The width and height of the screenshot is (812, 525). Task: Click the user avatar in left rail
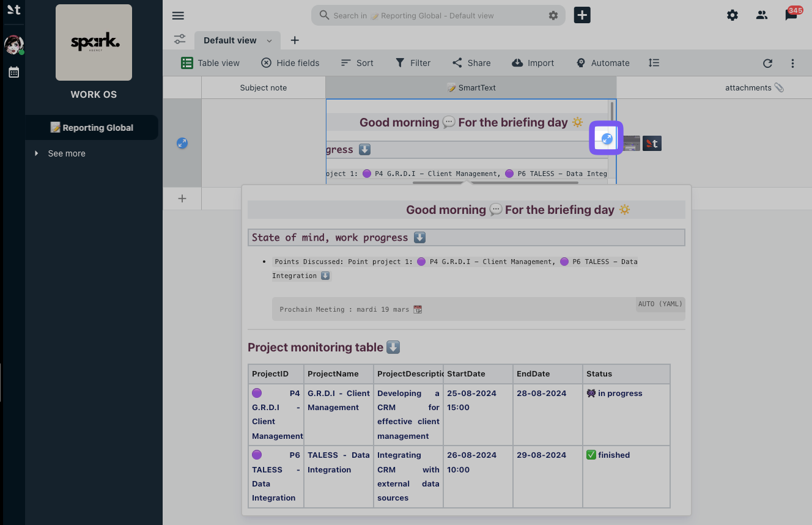tap(14, 45)
